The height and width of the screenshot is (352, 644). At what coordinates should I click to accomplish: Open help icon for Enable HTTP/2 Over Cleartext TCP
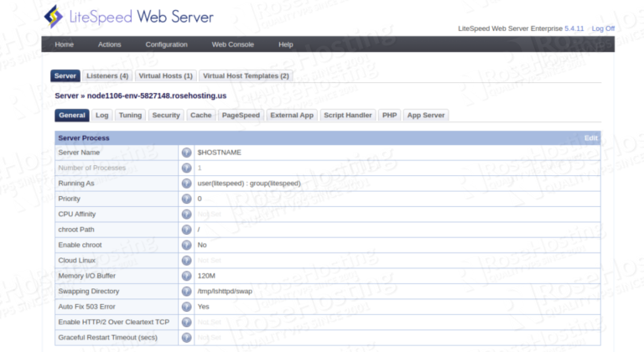click(186, 322)
